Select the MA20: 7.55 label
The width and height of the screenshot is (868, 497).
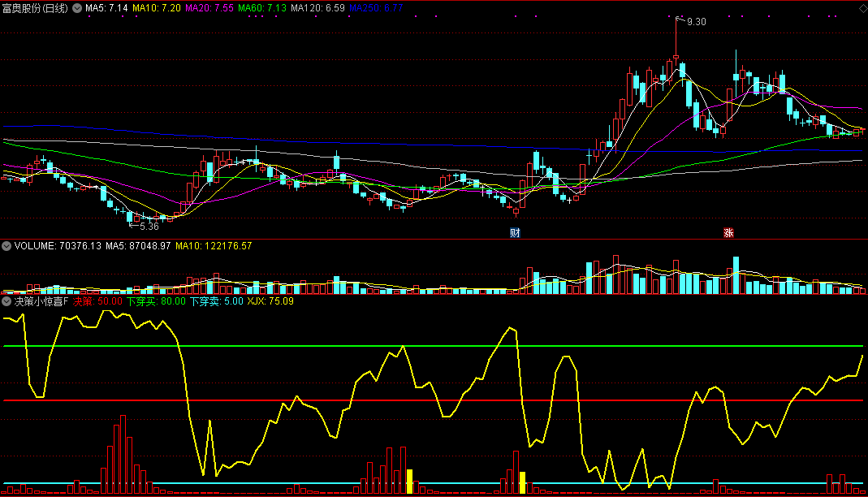tap(209, 8)
